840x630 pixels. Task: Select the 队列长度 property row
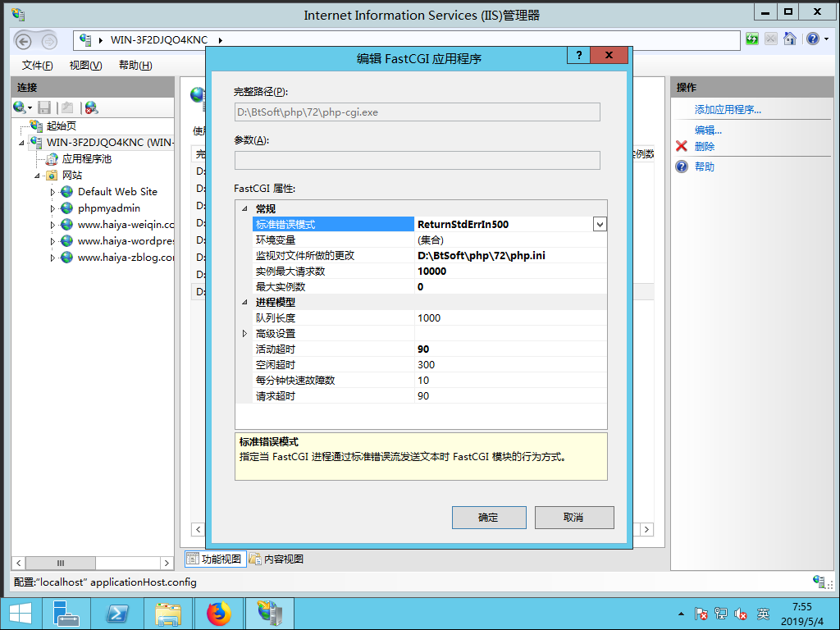pos(430,317)
